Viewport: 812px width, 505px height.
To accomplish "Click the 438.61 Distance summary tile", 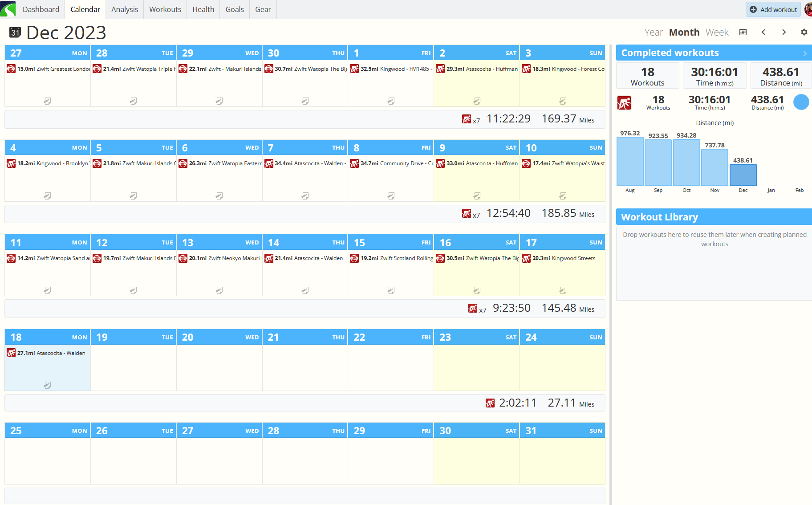I will tap(781, 76).
